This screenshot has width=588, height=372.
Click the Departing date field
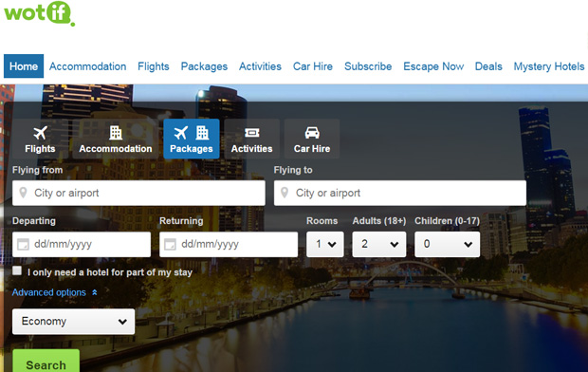tap(82, 245)
